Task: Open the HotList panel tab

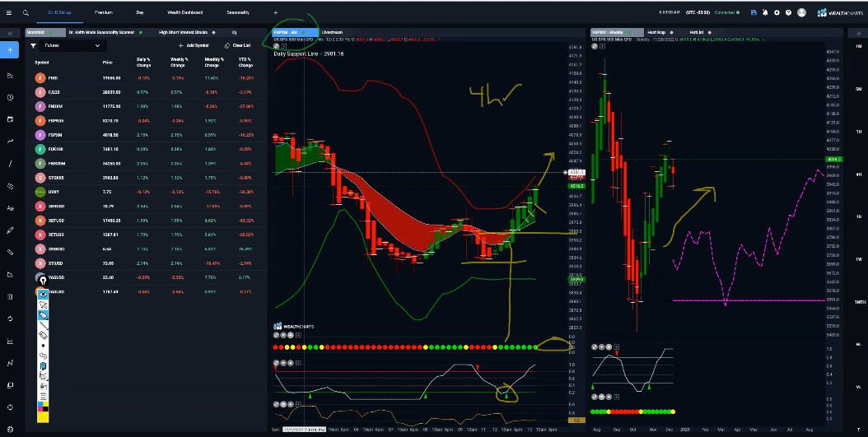Action: pos(697,33)
